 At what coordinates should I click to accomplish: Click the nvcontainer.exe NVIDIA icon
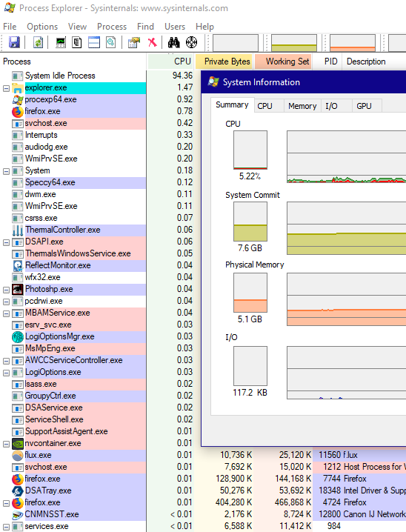click(x=17, y=443)
